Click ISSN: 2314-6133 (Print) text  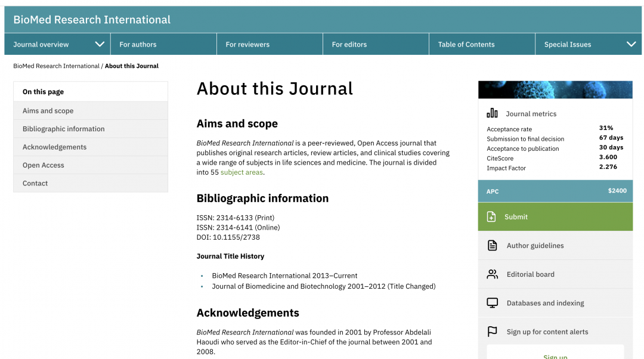click(236, 217)
